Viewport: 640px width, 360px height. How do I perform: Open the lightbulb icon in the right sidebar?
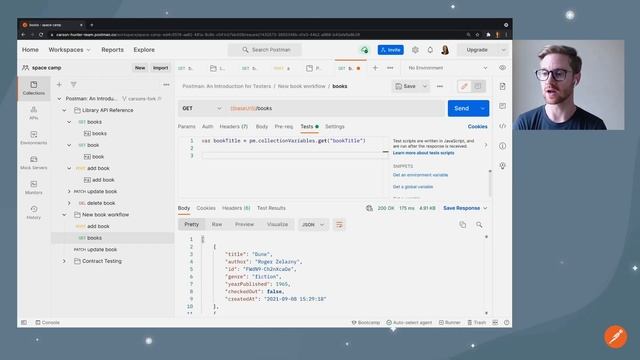(x=502, y=166)
